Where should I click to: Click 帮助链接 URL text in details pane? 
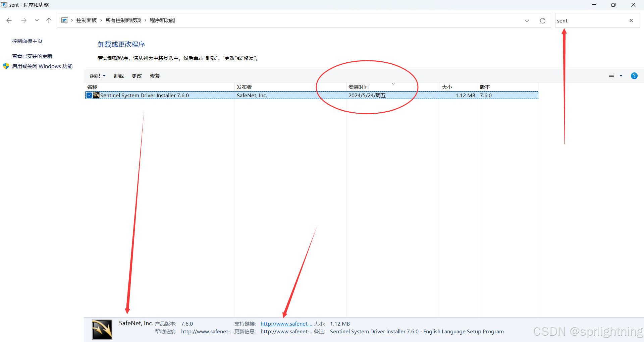208,332
